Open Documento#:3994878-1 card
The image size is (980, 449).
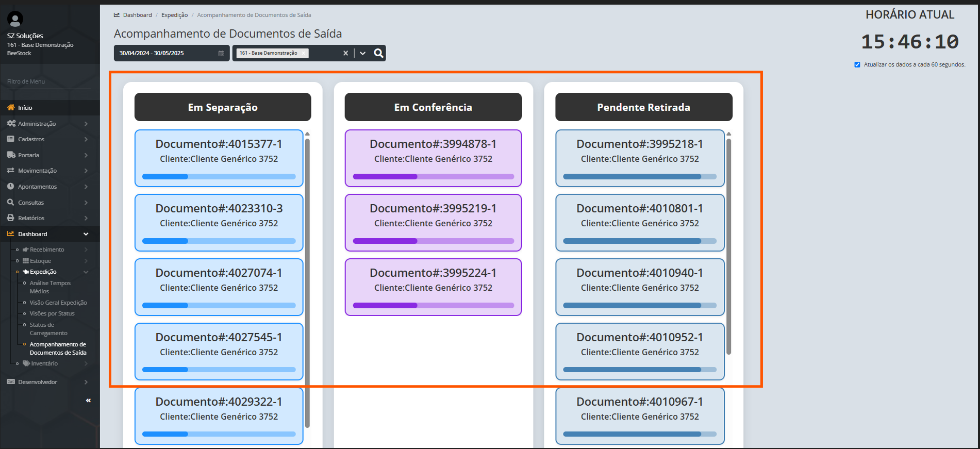click(433, 158)
